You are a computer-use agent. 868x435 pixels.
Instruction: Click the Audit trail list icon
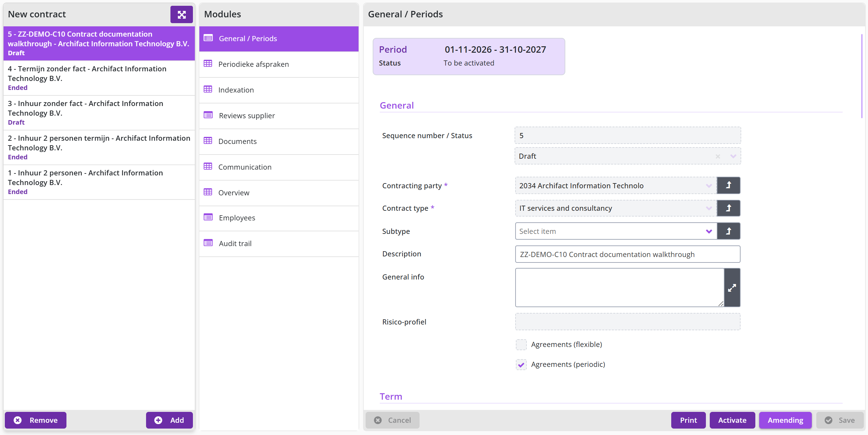tap(208, 243)
